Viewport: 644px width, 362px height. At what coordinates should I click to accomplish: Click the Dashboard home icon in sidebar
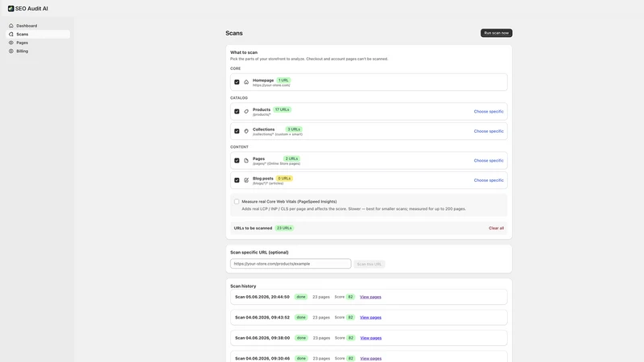coord(11,26)
